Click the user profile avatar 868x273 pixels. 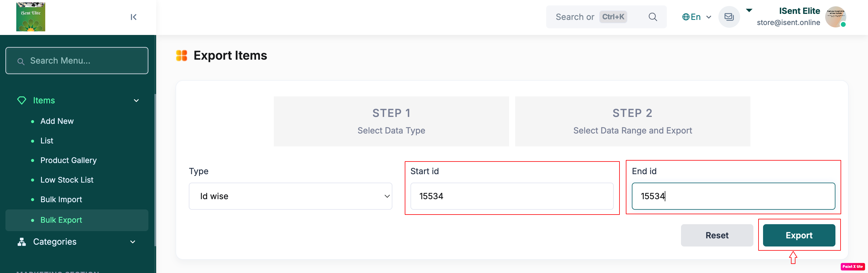point(835,17)
